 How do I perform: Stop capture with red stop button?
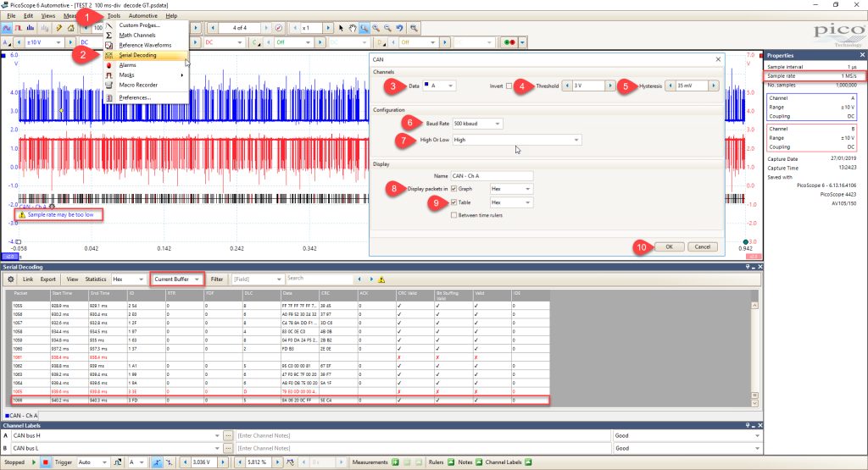46,462
